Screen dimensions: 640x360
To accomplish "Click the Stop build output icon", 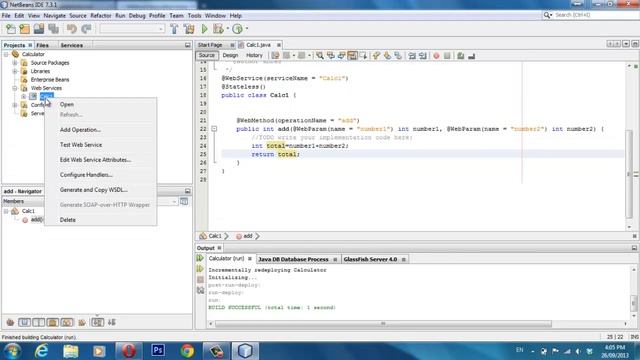I will (200, 280).
